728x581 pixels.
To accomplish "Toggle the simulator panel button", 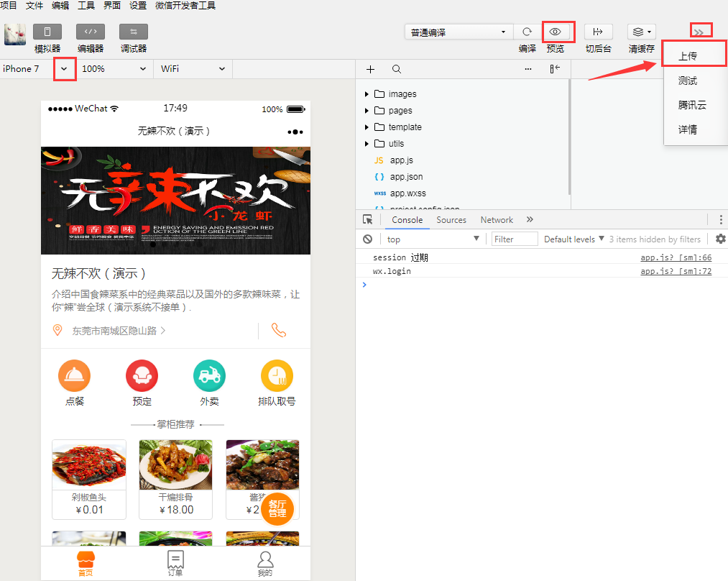I will pyautogui.click(x=47, y=32).
